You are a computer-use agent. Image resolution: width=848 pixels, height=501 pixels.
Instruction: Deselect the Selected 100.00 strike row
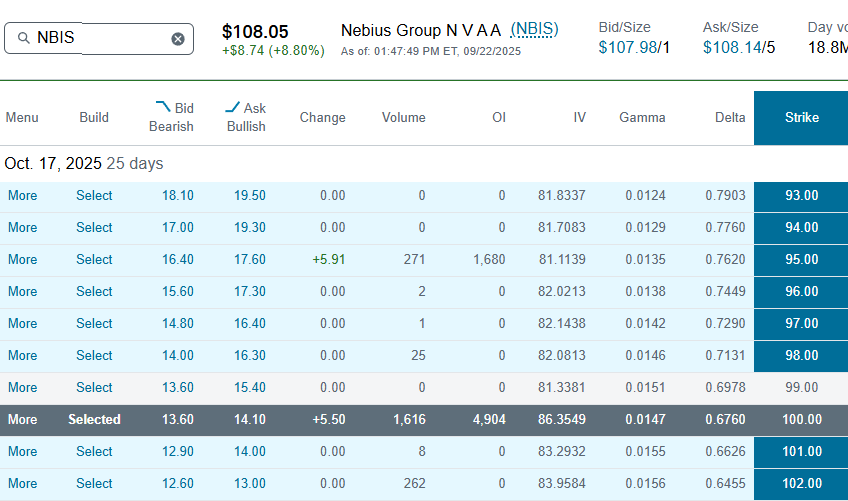(x=94, y=419)
